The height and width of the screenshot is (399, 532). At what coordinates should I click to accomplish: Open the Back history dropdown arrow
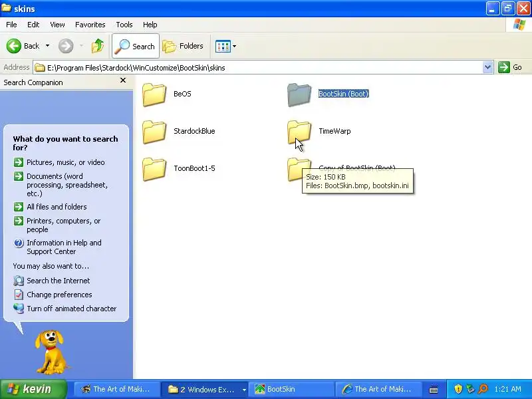tap(47, 46)
